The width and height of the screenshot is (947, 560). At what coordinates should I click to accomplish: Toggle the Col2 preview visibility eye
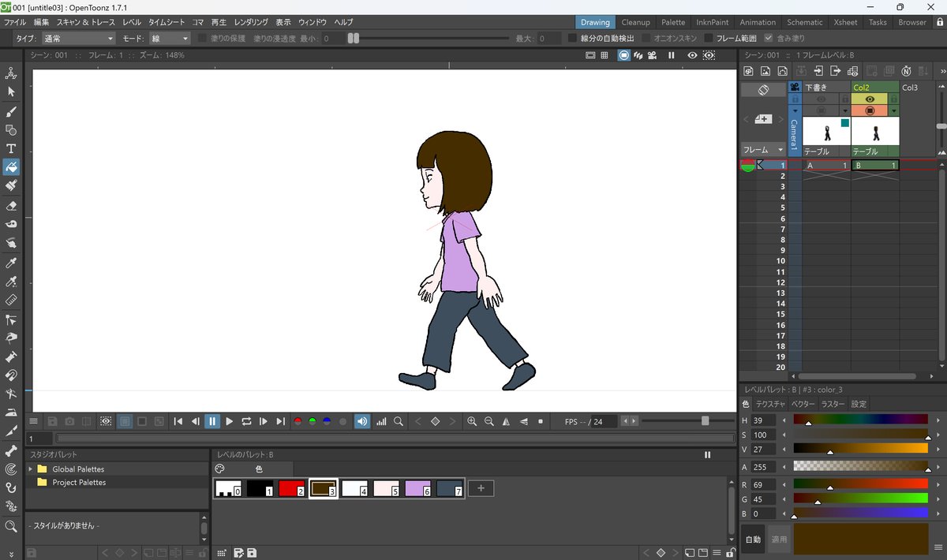point(870,99)
